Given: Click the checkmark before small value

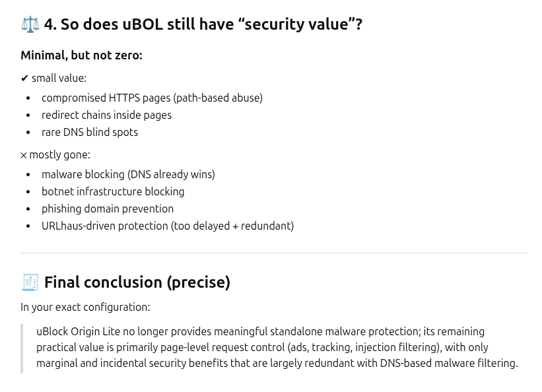Looking at the screenshot, I should pos(24,78).
